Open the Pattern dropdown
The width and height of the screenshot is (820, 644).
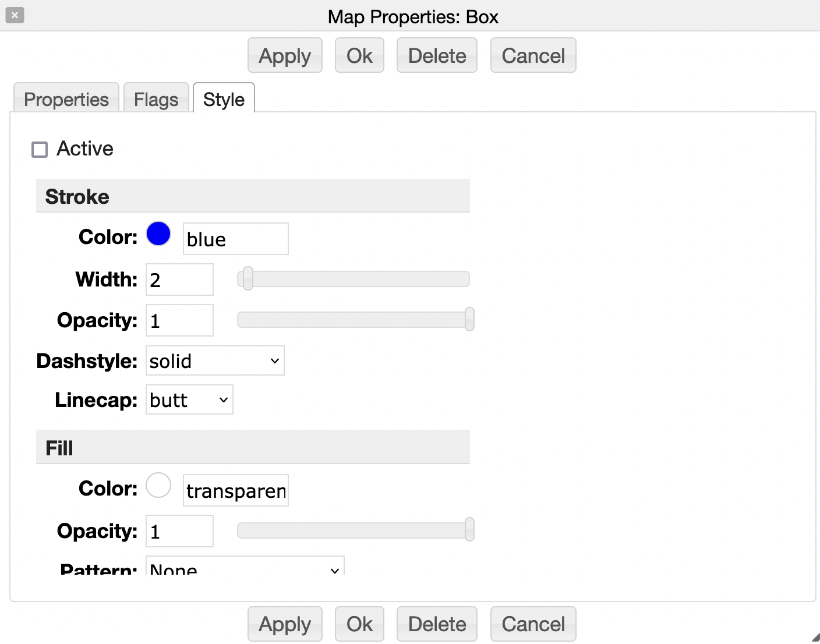[245, 567]
